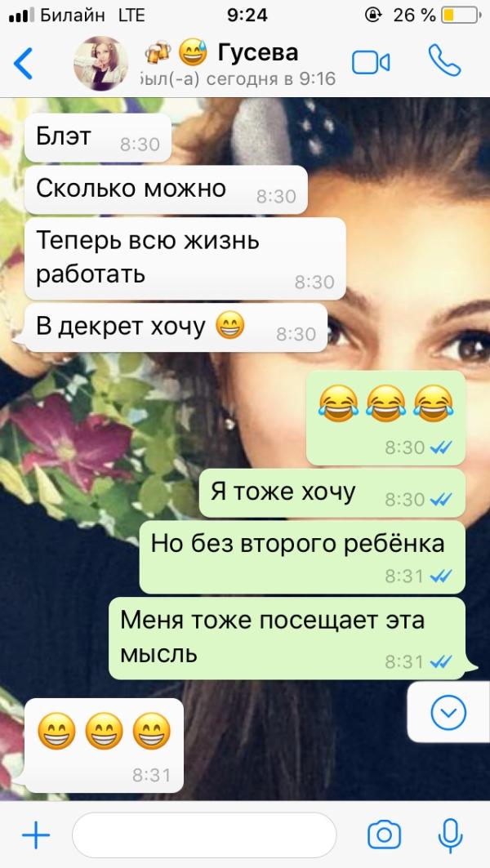Tap the 'Теперь всю жизнь работать' message
490x868 pixels.
point(185,259)
